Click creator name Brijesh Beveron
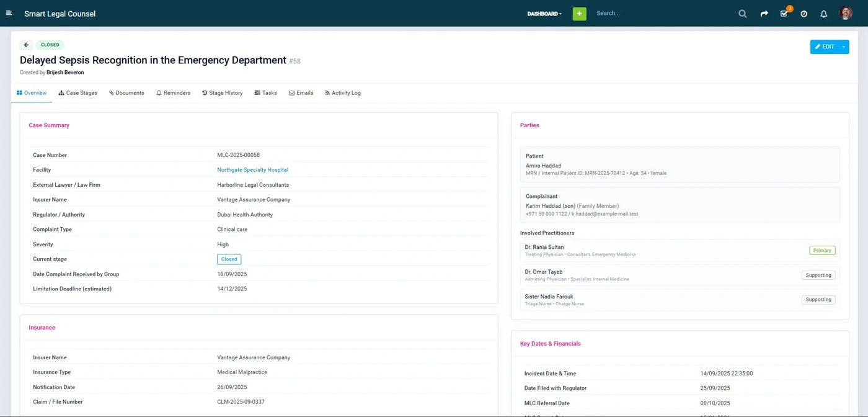Screen dimensions: 868x417 pyautogui.click(x=65, y=73)
